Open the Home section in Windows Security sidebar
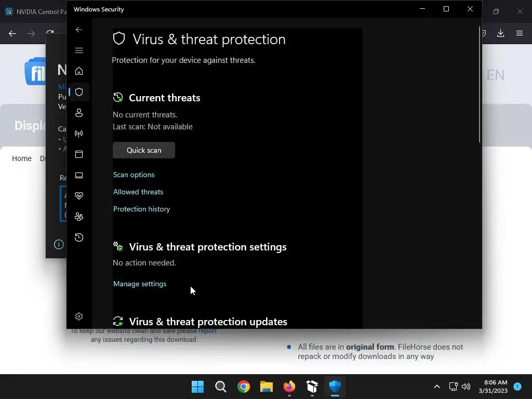The image size is (532, 399). (79, 71)
